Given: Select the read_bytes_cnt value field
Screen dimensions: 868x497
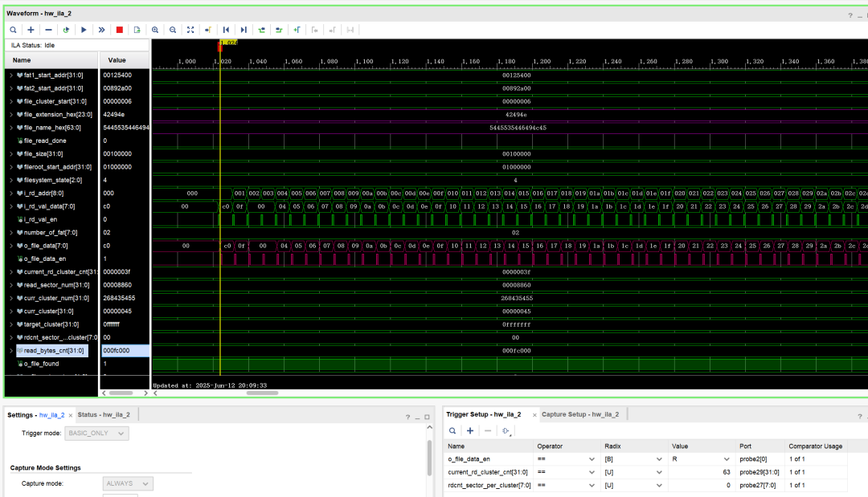Looking at the screenshot, I should (124, 351).
